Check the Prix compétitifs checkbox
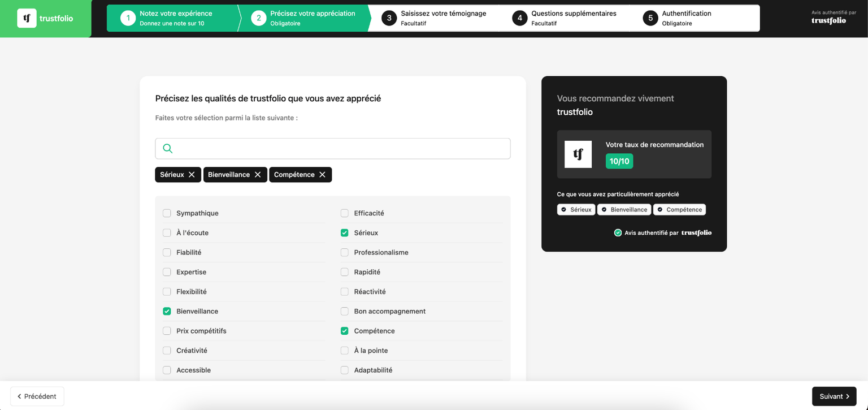Screen dimensions: 868x410 [x=167, y=331]
